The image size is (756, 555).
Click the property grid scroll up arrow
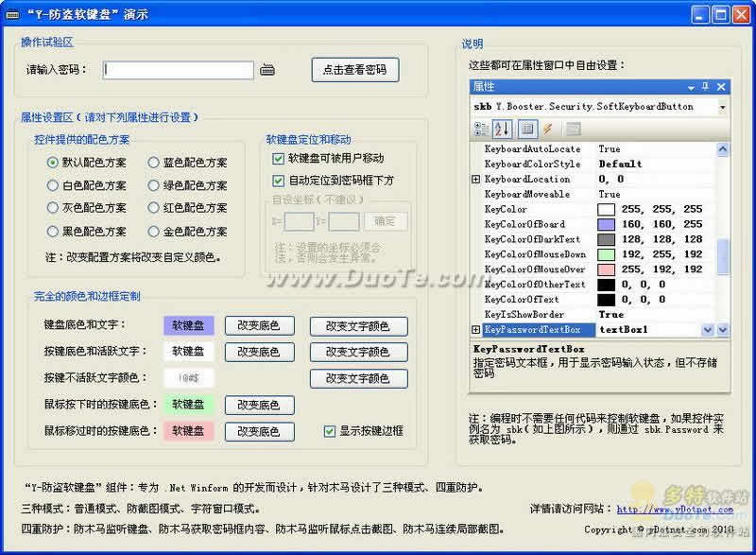(722, 149)
